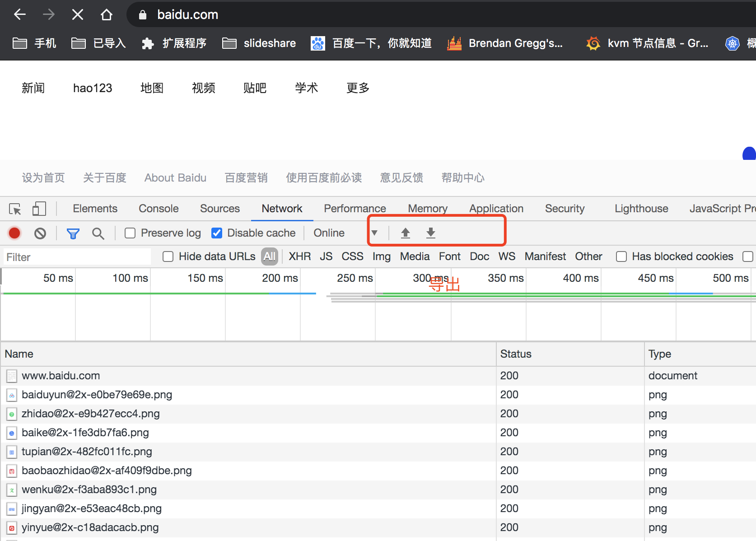This screenshot has height=541, width=756.
Task: Click the yinyue@2x png row icon
Action: (x=12, y=527)
